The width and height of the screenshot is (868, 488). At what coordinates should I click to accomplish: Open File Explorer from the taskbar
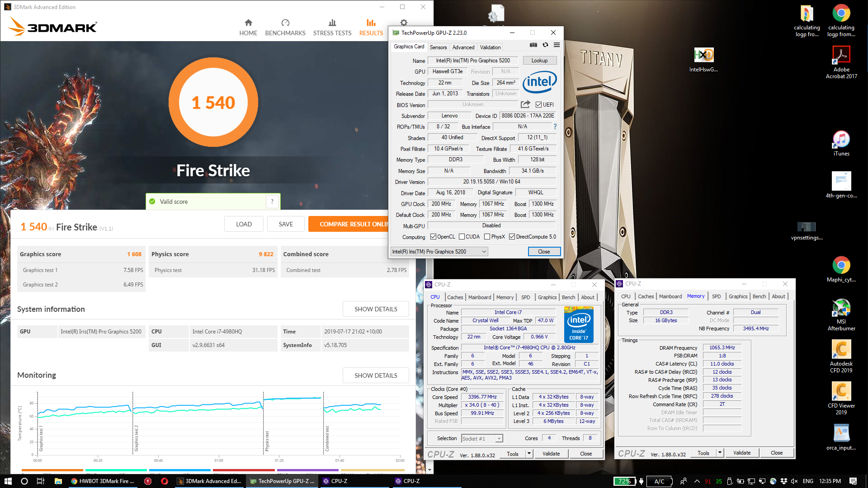coord(58,481)
